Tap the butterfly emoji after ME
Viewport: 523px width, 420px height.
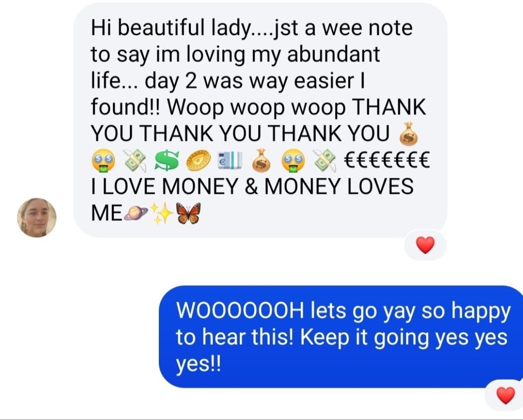tap(188, 213)
